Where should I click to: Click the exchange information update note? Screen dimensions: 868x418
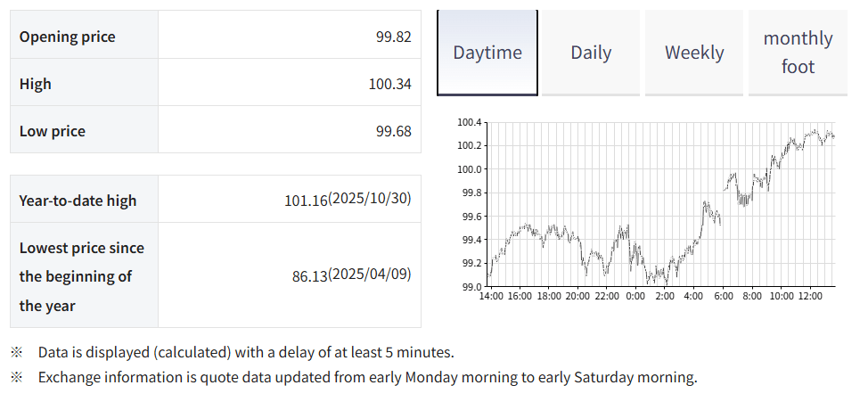tap(367, 377)
